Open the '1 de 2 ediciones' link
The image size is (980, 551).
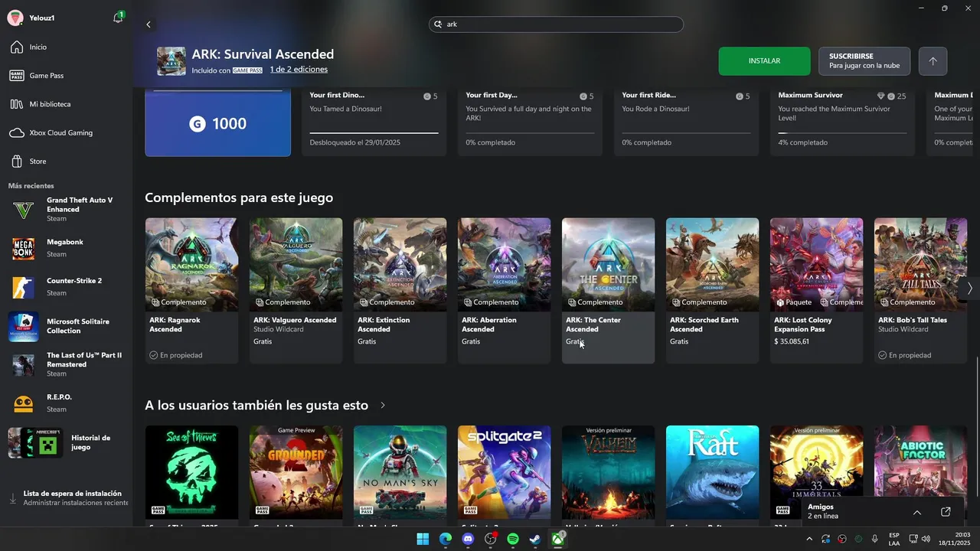(299, 70)
